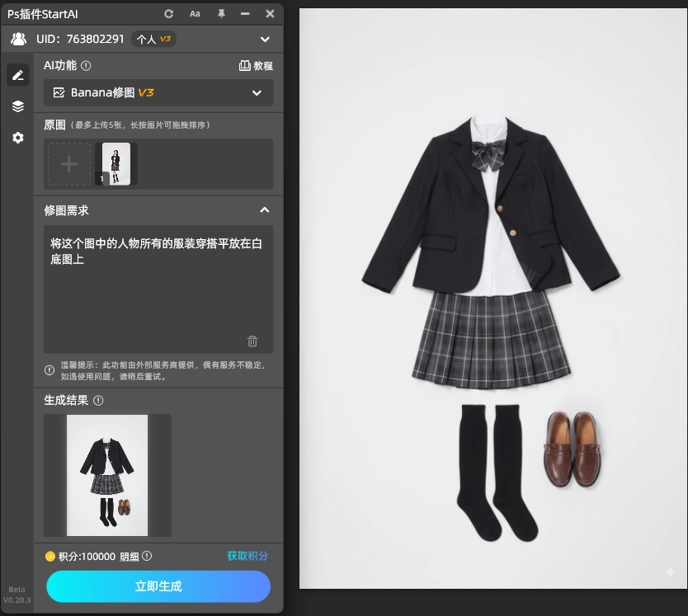Screen dimensions: 688x616
Task: Click the Aa text size icon in the title bar
Action: (195, 13)
